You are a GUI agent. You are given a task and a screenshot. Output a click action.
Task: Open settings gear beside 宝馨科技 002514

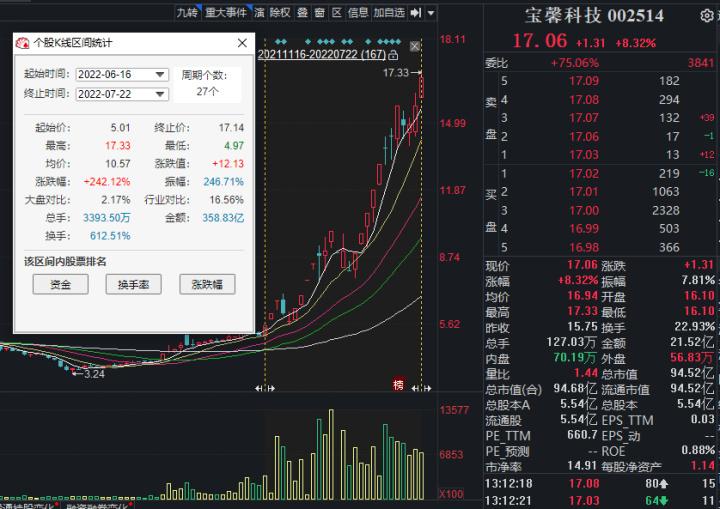707,16
